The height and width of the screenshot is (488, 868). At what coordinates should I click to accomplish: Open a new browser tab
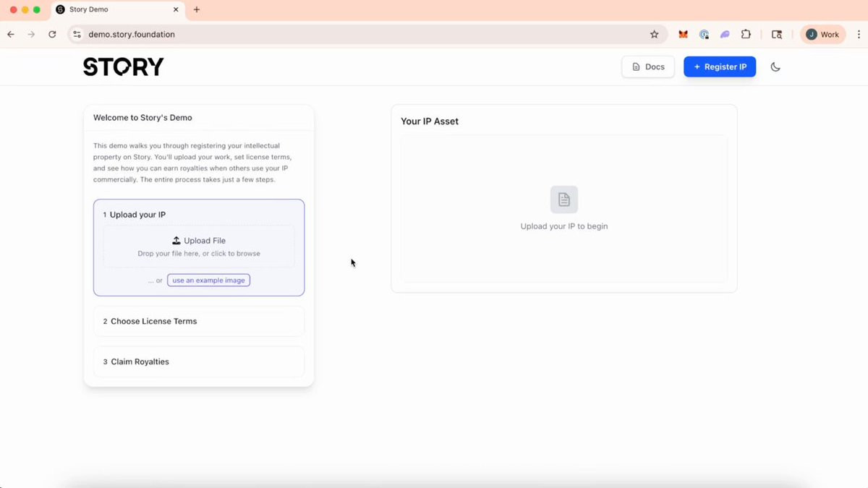click(197, 10)
